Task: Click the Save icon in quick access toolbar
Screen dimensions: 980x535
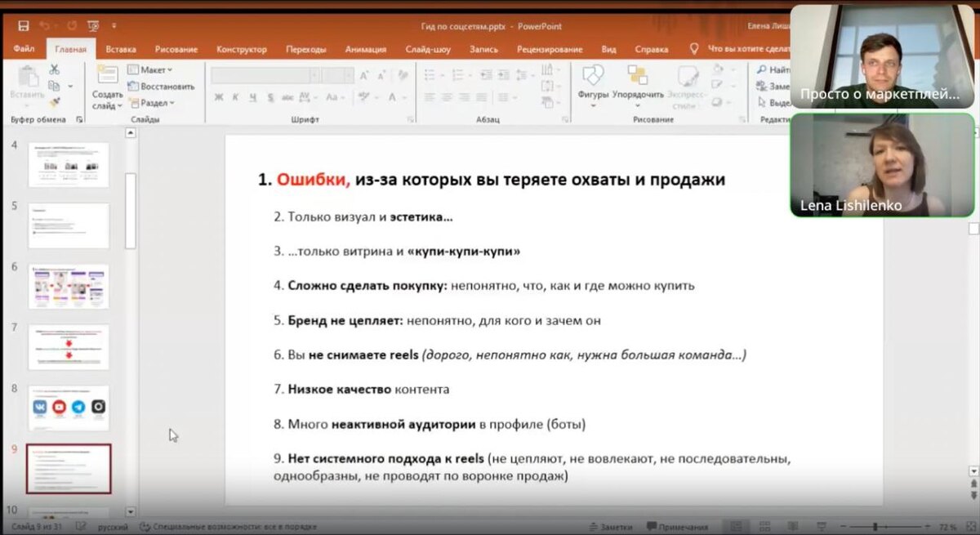Action: click(23, 26)
